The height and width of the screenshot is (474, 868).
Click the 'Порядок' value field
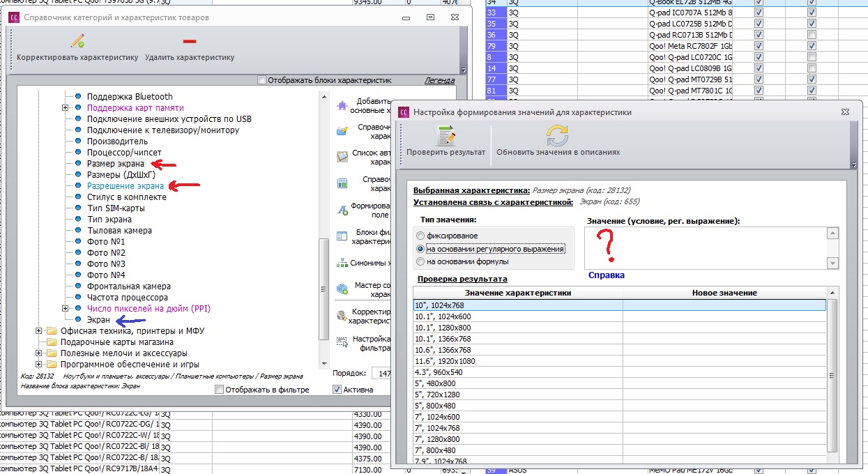[381, 373]
